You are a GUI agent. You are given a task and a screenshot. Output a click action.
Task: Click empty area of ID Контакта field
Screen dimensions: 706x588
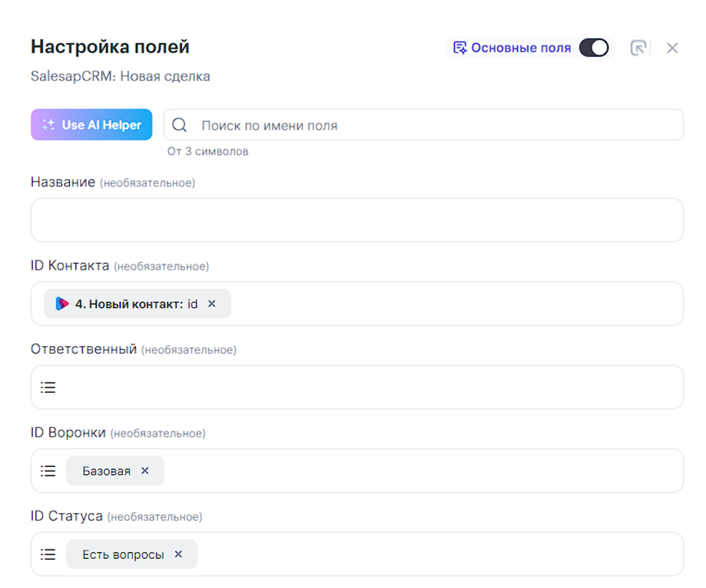point(455,304)
